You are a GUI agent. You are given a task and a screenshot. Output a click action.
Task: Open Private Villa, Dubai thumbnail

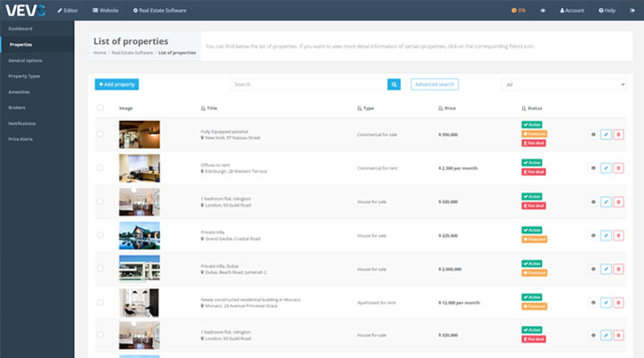pyautogui.click(x=140, y=268)
